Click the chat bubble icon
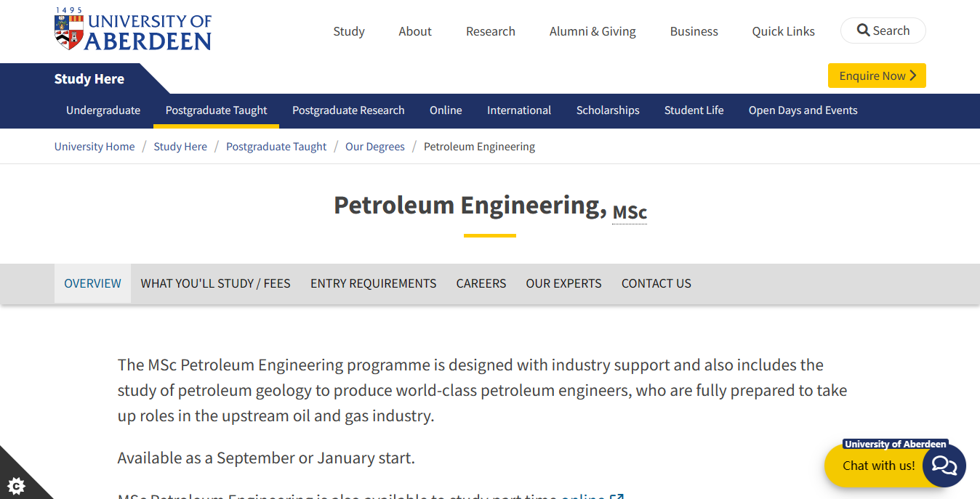The width and height of the screenshot is (980, 499). (x=944, y=466)
